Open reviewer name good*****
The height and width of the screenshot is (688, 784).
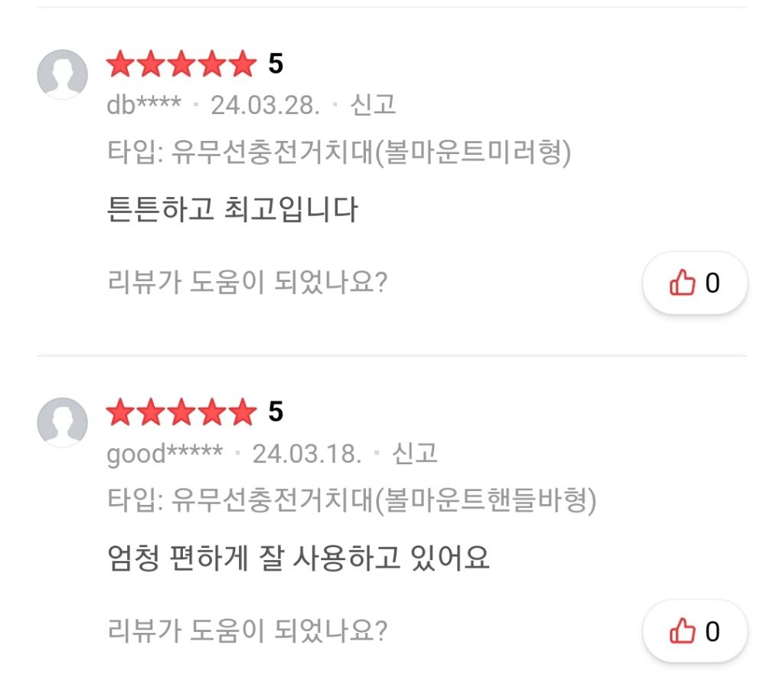tap(165, 453)
